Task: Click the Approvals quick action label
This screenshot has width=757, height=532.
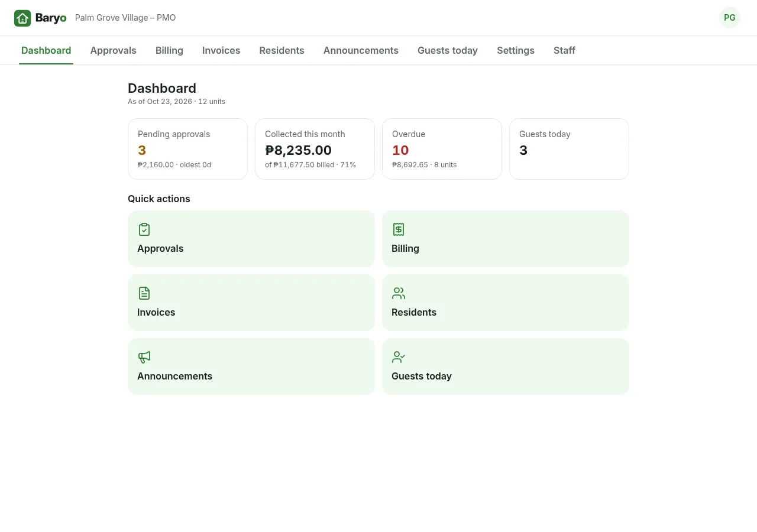Action: pyautogui.click(x=160, y=248)
